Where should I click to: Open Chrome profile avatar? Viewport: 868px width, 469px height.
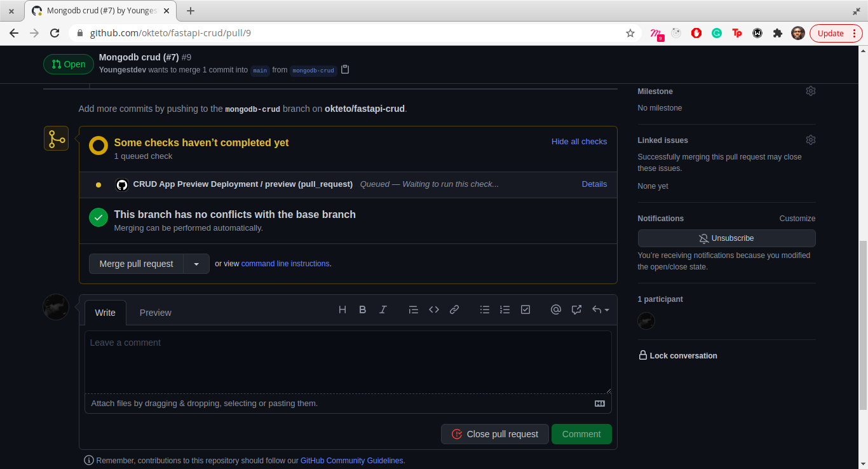(798, 33)
